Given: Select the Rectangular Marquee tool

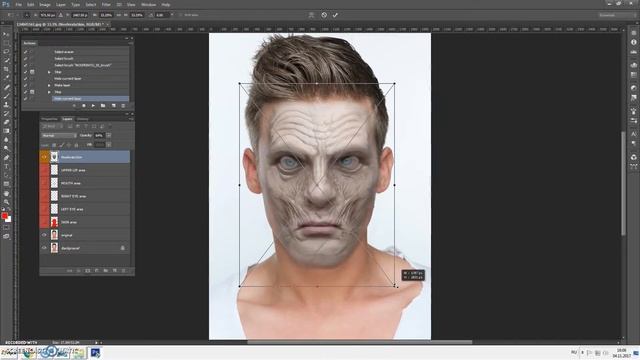Looking at the screenshot, I should pos(6,43).
